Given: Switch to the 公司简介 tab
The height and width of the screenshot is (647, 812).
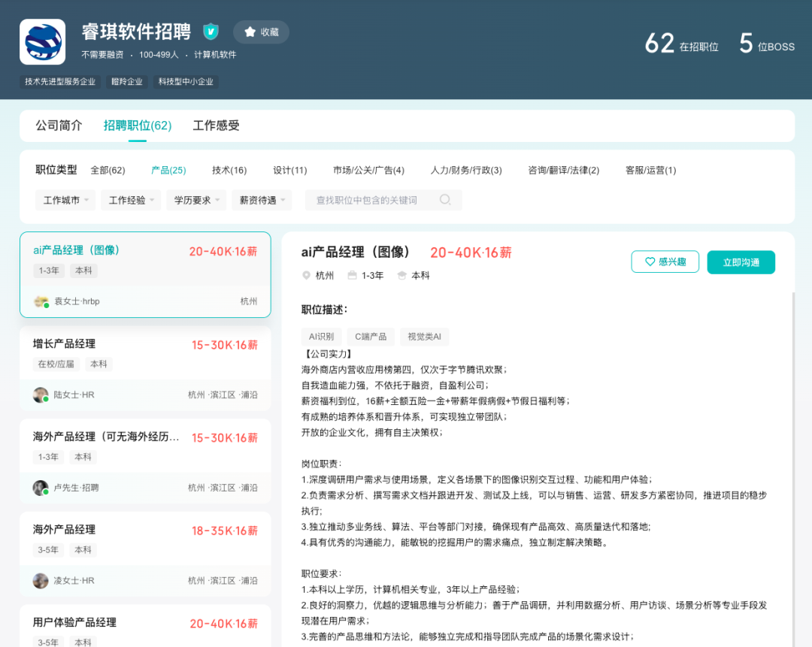Looking at the screenshot, I should tap(59, 125).
